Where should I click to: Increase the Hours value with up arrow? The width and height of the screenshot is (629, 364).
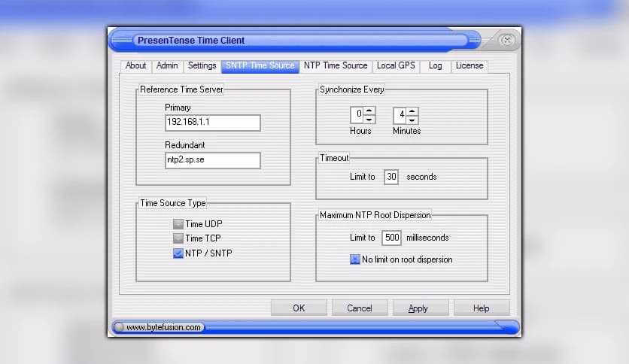pos(369,111)
